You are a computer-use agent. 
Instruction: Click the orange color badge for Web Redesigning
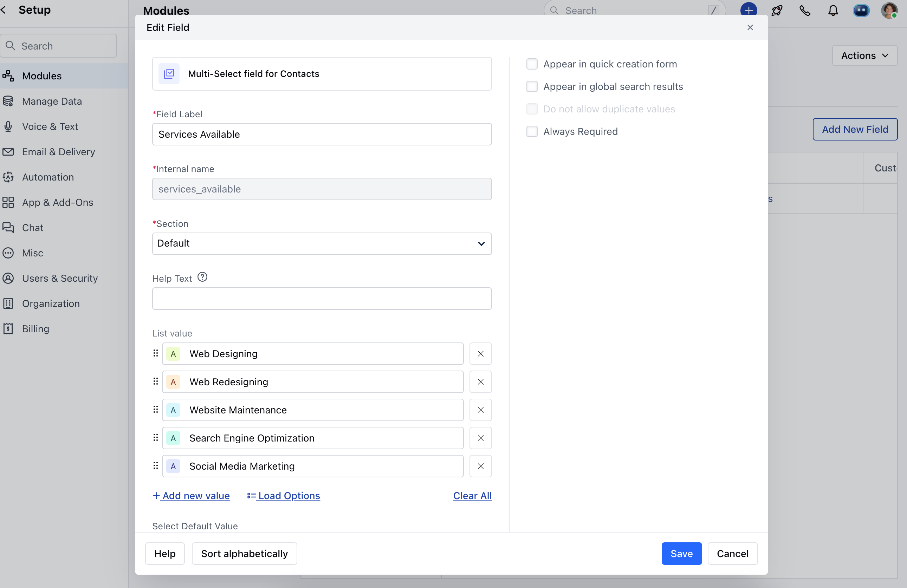tap(173, 382)
